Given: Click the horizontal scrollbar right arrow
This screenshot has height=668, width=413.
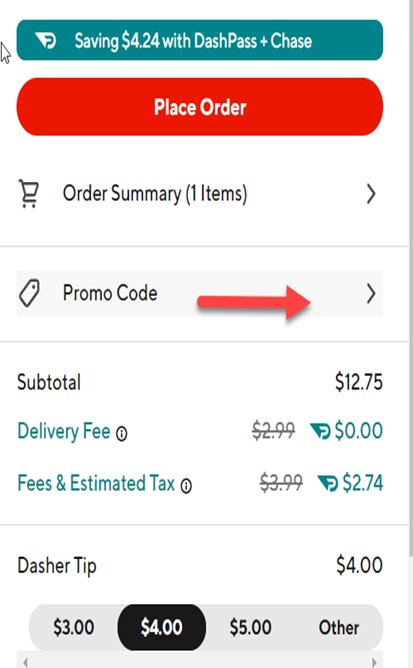Looking at the screenshot, I should click(x=375, y=662).
